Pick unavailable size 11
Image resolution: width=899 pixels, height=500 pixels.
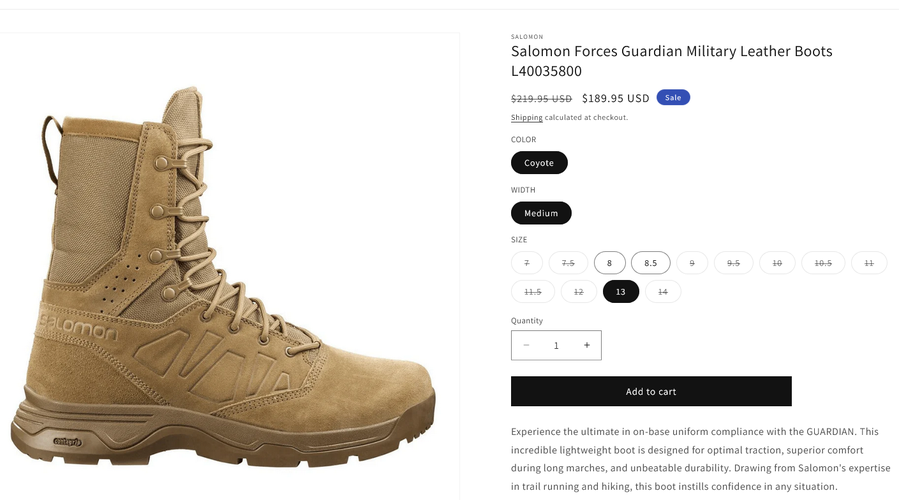[x=869, y=263]
